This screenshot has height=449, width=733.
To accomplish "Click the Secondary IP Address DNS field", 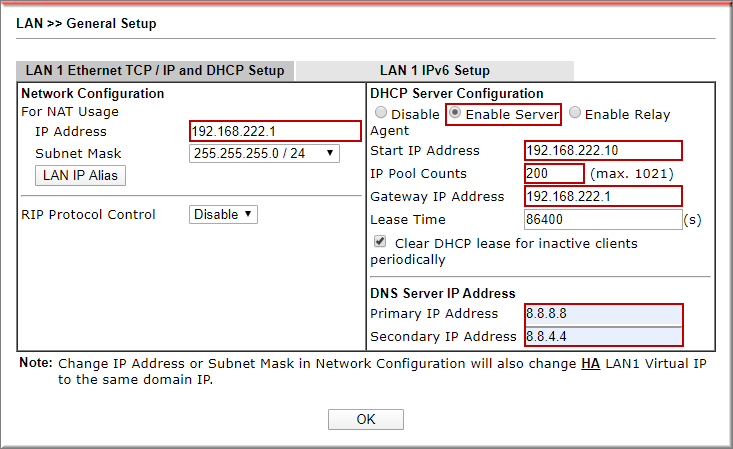I will 604,336.
